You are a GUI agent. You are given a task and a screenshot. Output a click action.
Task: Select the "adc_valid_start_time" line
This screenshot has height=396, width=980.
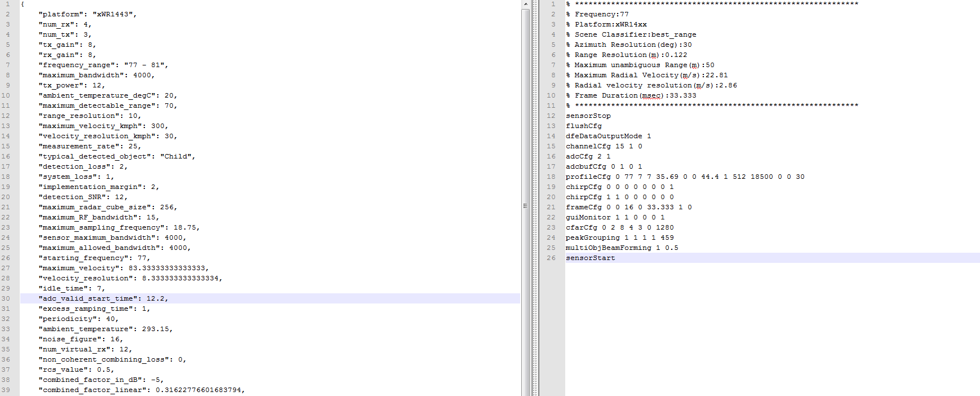pos(103,298)
